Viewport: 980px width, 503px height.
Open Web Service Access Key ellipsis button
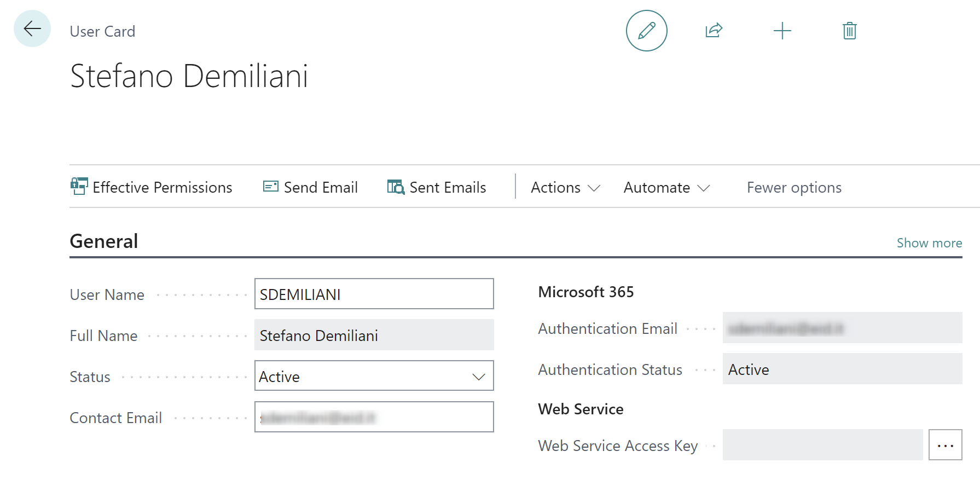point(945,445)
